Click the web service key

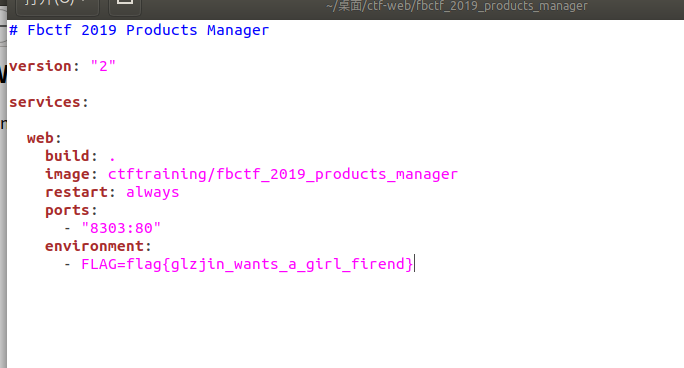pyautogui.click(x=40, y=138)
